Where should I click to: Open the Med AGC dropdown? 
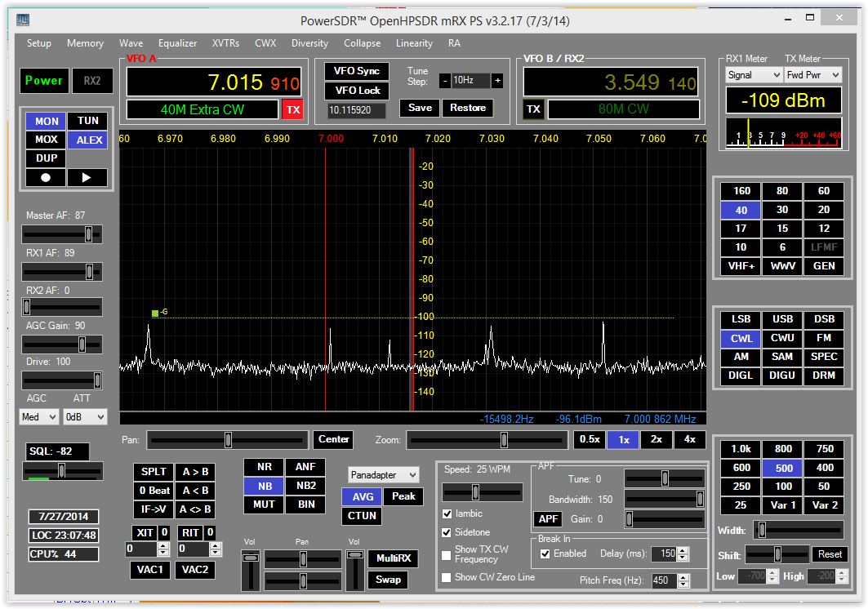(38, 417)
